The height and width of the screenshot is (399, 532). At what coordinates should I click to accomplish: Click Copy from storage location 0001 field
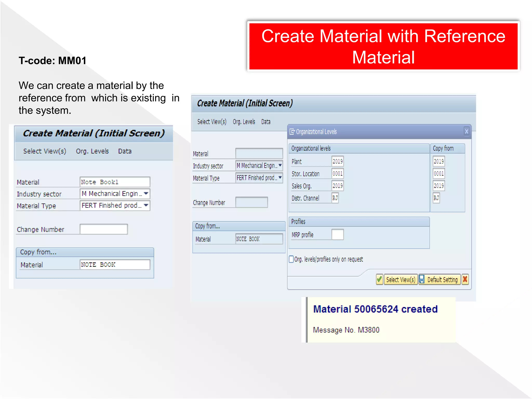[439, 174]
